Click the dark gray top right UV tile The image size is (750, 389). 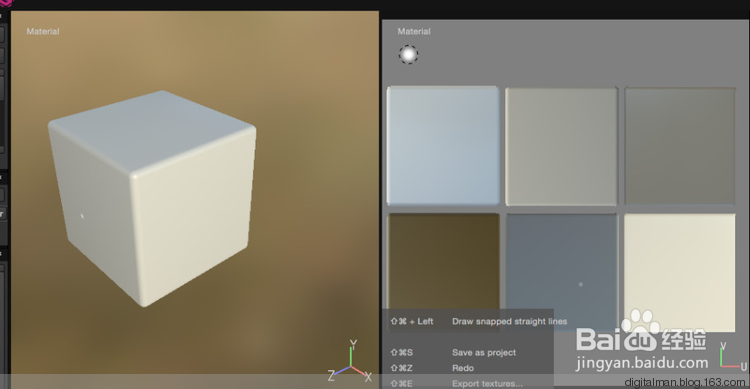pyautogui.click(x=680, y=146)
